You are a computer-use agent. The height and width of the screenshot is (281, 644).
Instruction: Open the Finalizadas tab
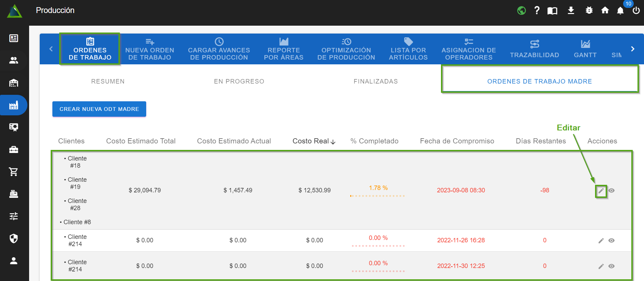376,81
